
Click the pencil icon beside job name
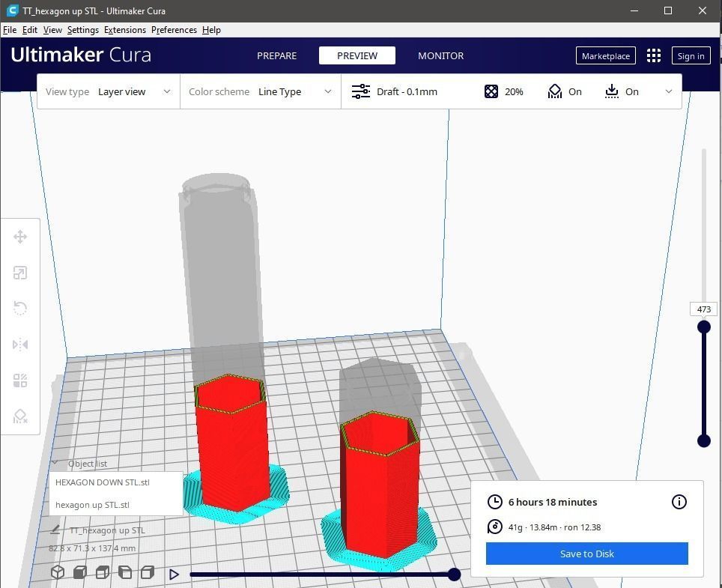[55, 530]
